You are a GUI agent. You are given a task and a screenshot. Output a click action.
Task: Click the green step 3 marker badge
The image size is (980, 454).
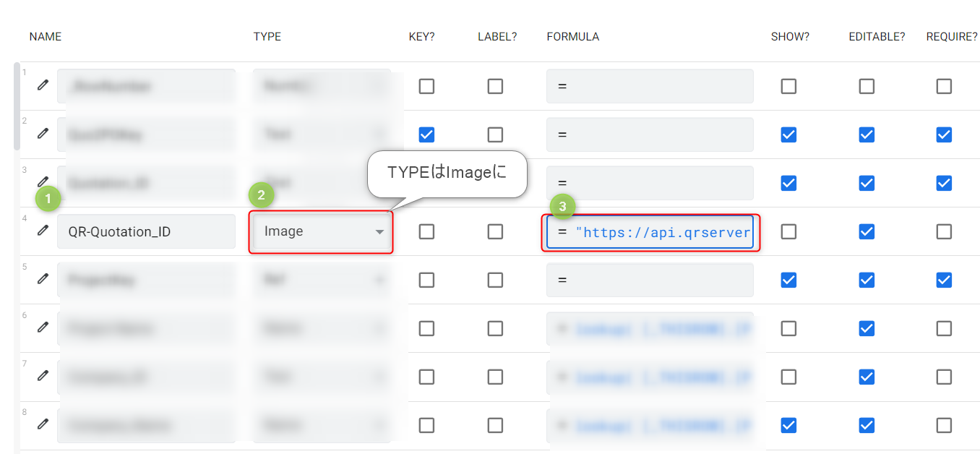pos(562,207)
